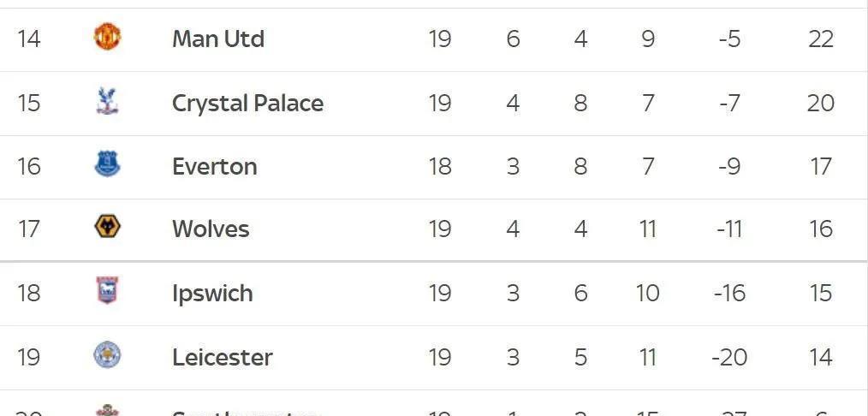The width and height of the screenshot is (868, 416).
Task: Click position number 14 in table
Action: (x=28, y=39)
